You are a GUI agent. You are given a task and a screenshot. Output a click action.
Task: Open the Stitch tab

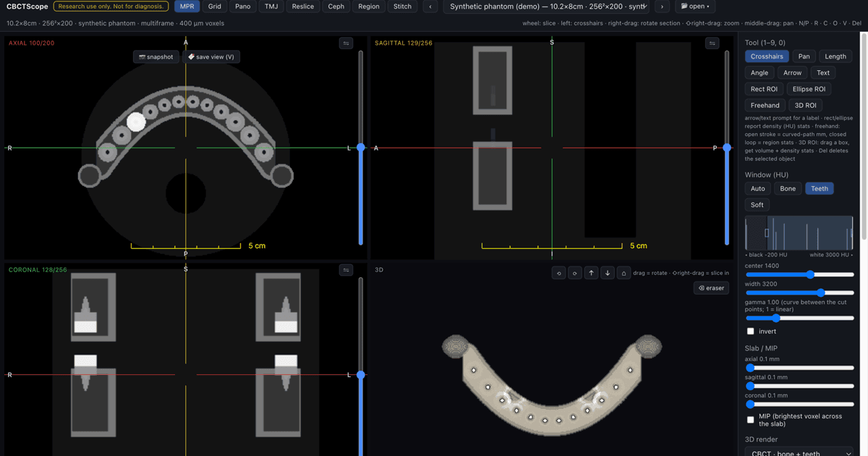pyautogui.click(x=403, y=7)
